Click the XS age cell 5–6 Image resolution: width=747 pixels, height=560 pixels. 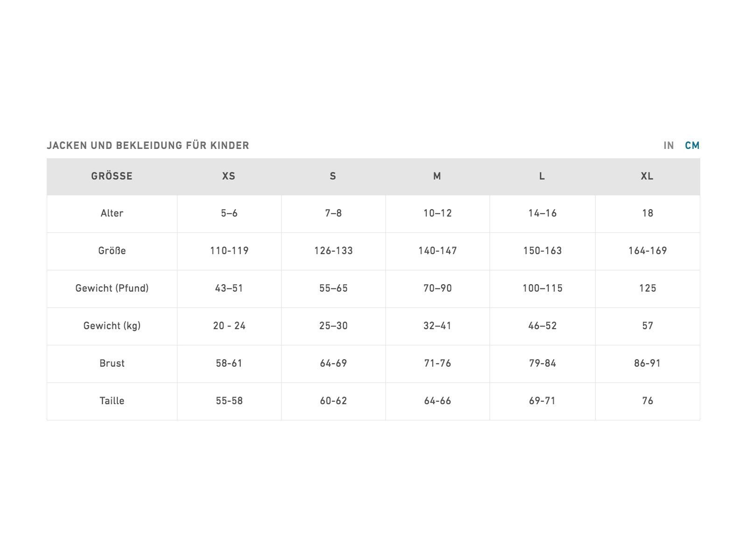[x=229, y=213]
